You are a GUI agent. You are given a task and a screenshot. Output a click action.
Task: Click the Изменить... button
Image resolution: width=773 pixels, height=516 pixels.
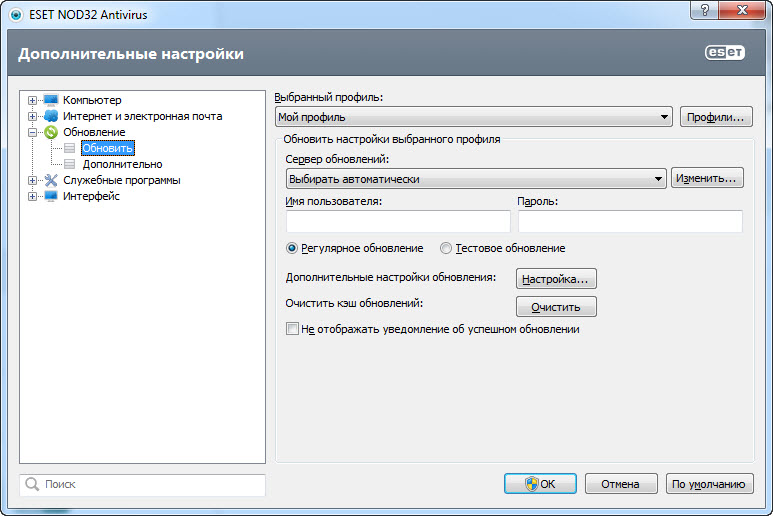coord(707,178)
